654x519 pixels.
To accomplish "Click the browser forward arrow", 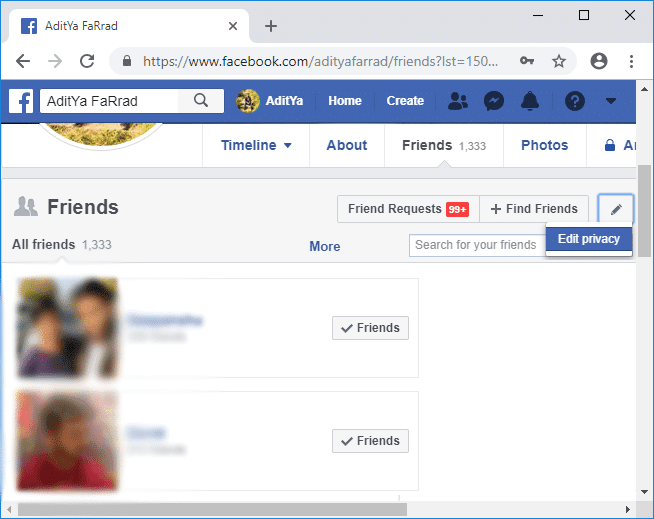I will coord(55,61).
